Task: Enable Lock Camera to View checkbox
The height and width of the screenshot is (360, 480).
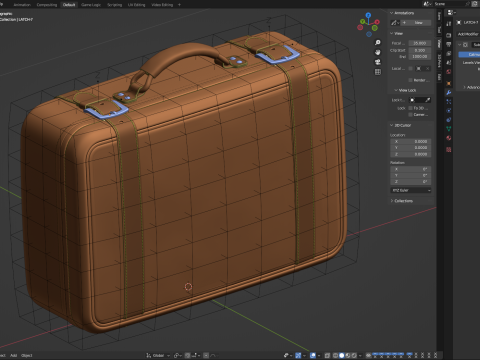Action: [x=411, y=115]
